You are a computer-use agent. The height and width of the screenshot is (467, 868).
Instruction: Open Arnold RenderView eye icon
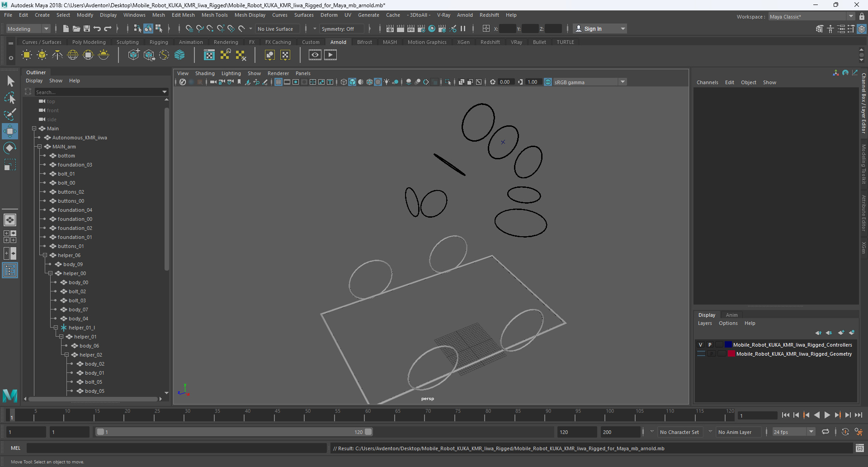315,55
